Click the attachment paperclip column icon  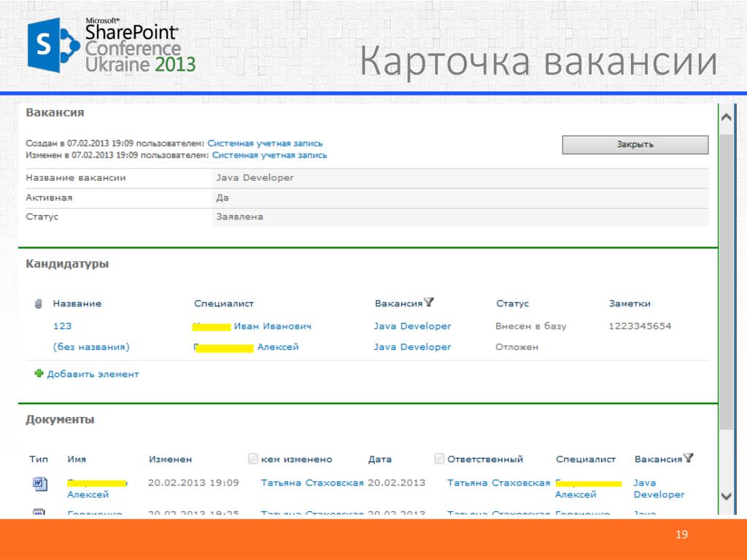pyautogui.click(x=39, y=303)
